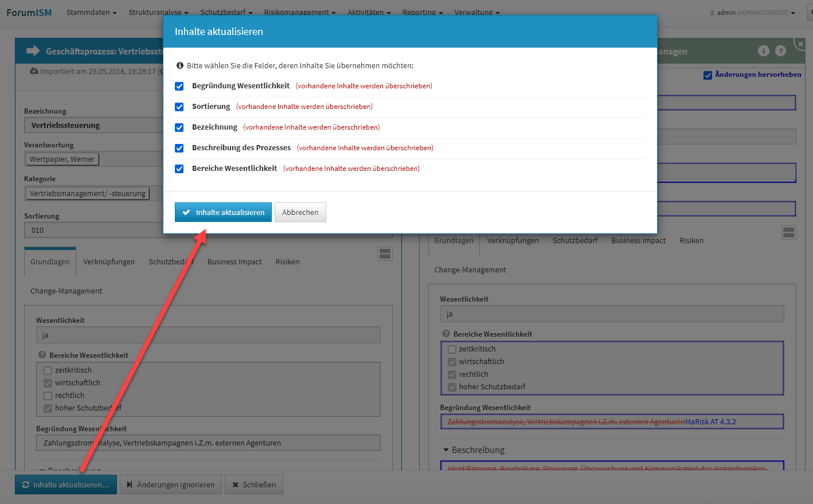813x504 pixels.
Task: Click the info icon in right panel header
Action: [763, 51]
